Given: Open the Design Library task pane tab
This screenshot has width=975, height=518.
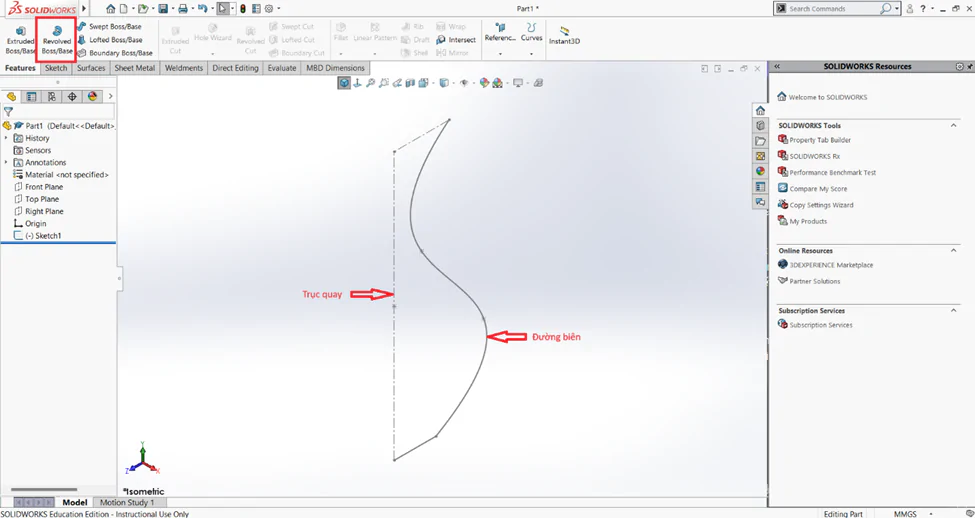Looking at the screenshot, I should [760, 126].
